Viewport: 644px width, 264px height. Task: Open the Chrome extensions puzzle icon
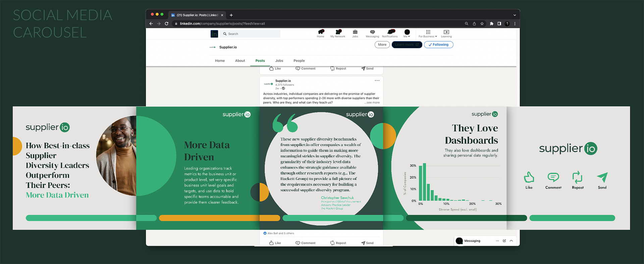(491, 23)
